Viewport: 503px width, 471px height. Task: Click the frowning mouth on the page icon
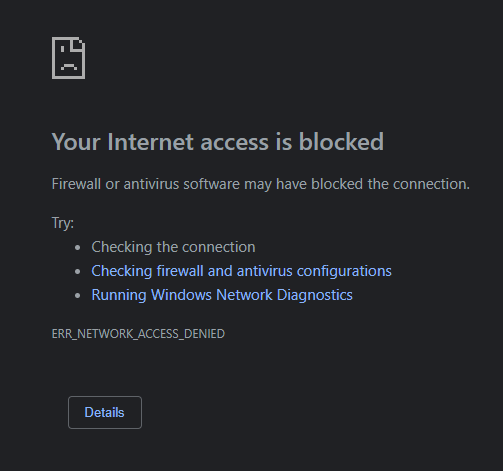click(x=69, y=66)
